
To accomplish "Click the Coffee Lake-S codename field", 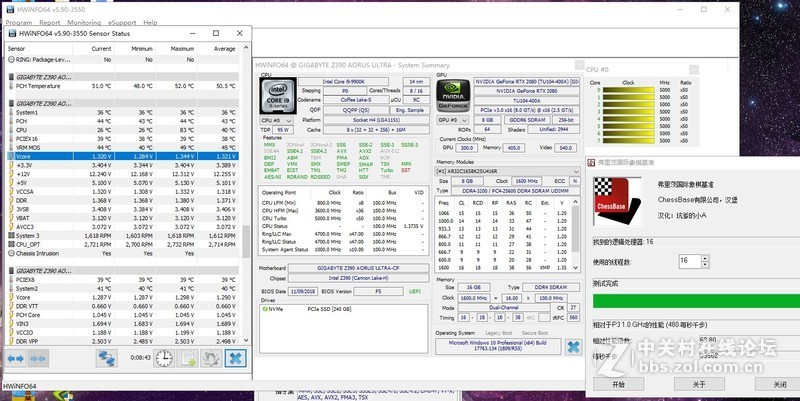I will click(x=356, y=100).
